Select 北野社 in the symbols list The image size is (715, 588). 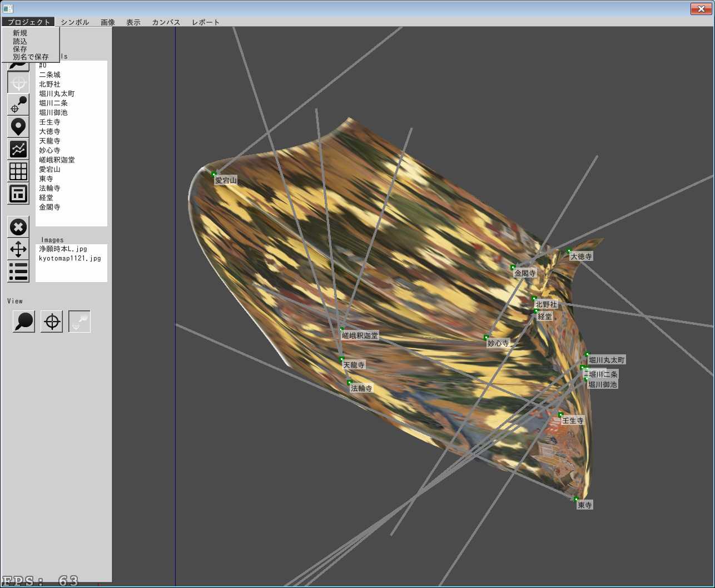49,84
